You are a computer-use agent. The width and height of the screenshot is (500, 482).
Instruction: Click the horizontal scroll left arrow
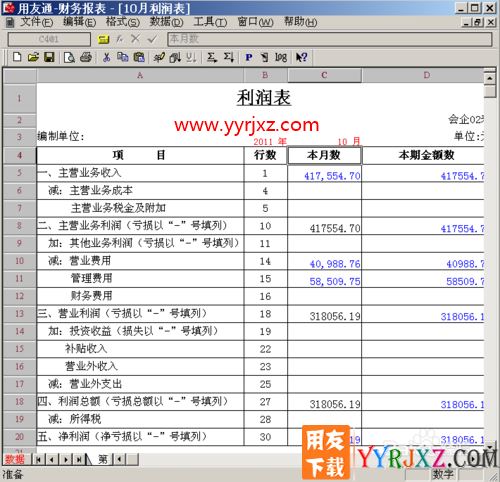coord(119,460)
